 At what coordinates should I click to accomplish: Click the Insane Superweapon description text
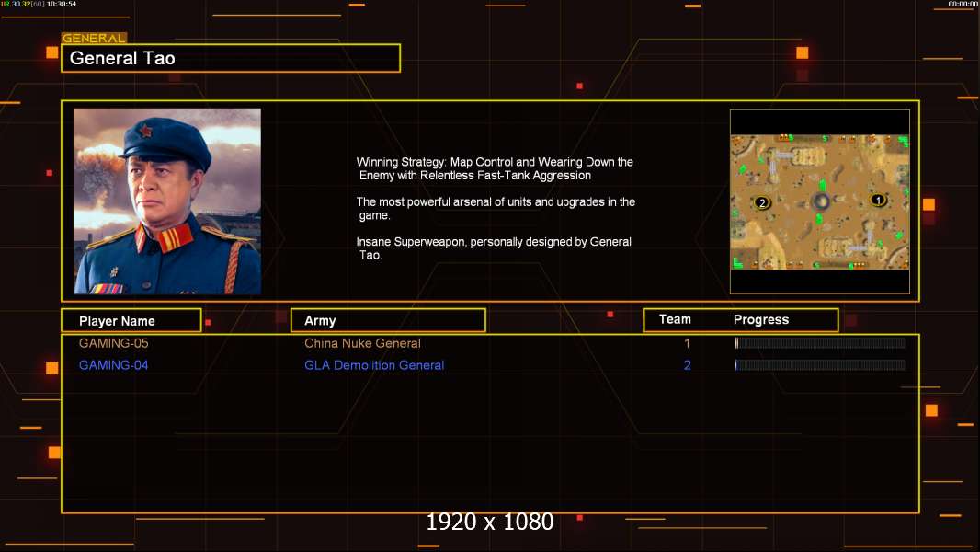494,248
